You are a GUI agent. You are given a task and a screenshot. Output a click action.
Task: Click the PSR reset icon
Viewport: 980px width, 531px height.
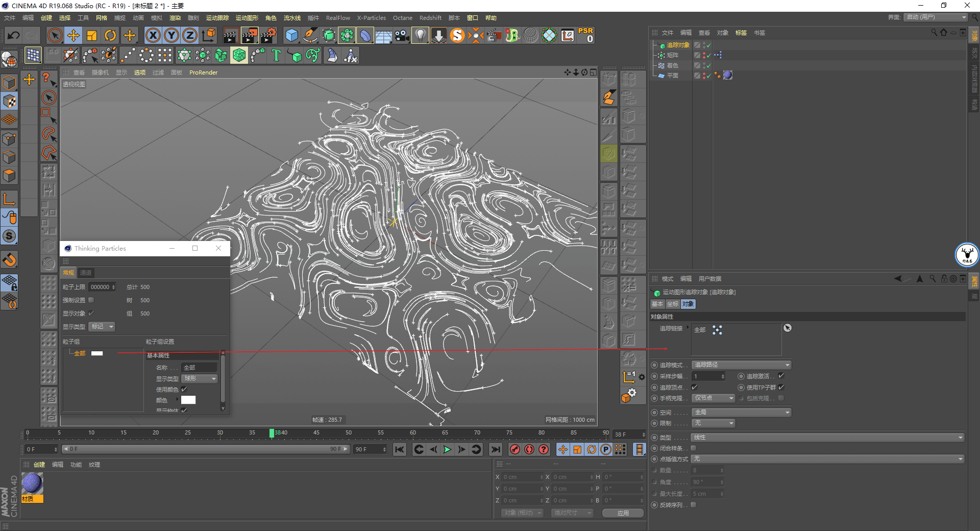pyautogui.click(x=585, y=35)
